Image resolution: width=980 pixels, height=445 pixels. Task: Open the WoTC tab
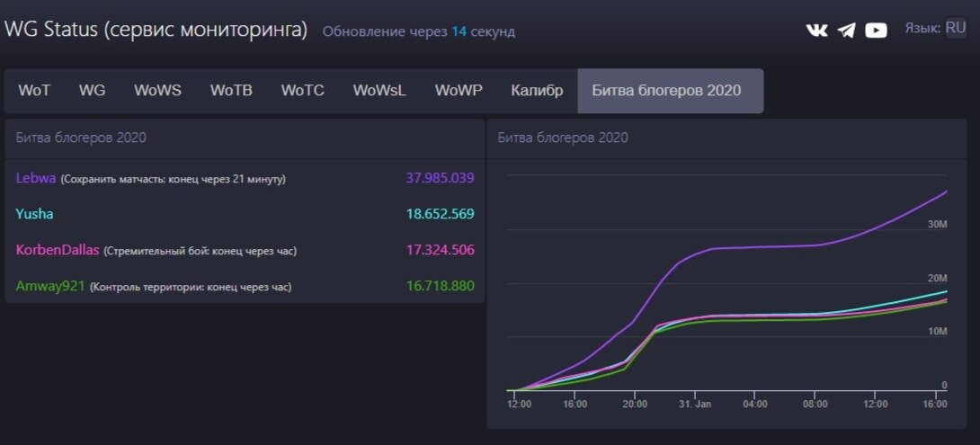click(302, 91)
